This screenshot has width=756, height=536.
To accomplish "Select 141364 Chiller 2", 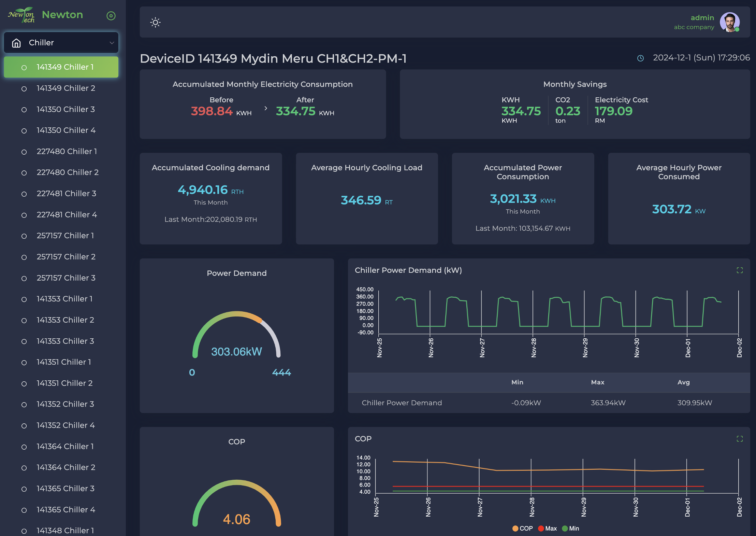I will pos(61,467).
